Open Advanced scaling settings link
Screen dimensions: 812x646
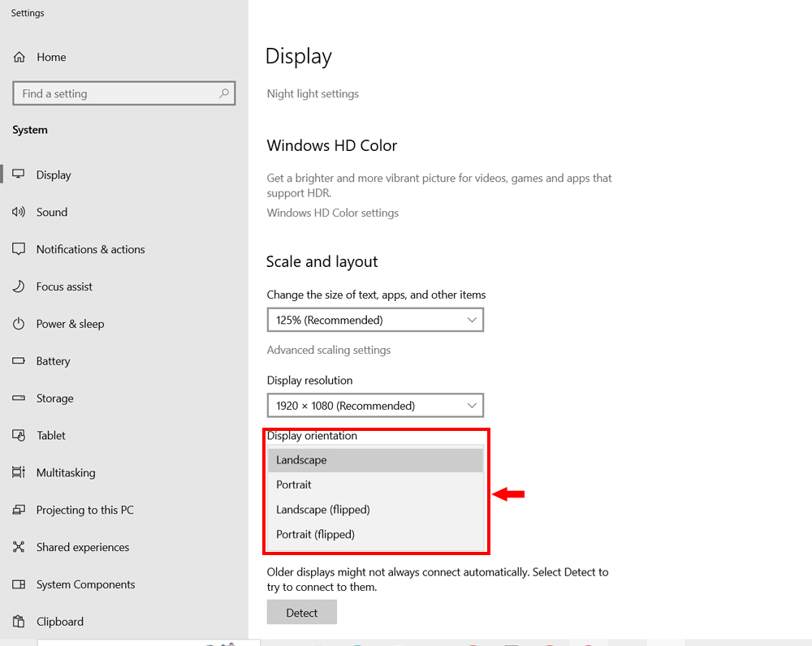pyautogui.click(x=329, y=350)
